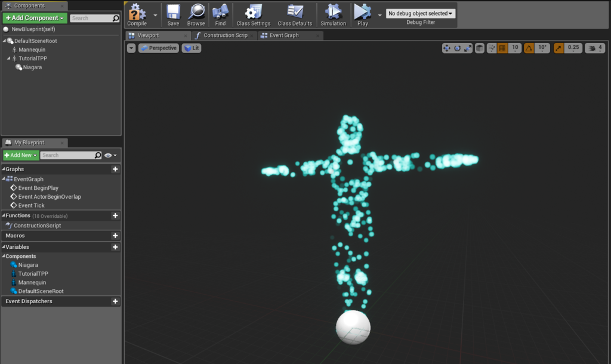Open My Blueprint view options eye
This screenshot has height=364, width=611.
pos(110,155)
